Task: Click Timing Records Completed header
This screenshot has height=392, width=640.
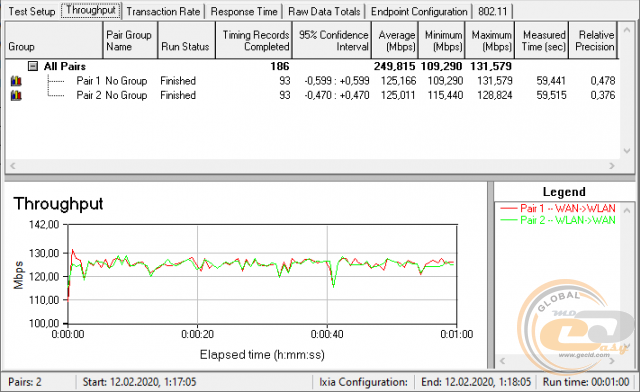Action: (x=254, y=40)
